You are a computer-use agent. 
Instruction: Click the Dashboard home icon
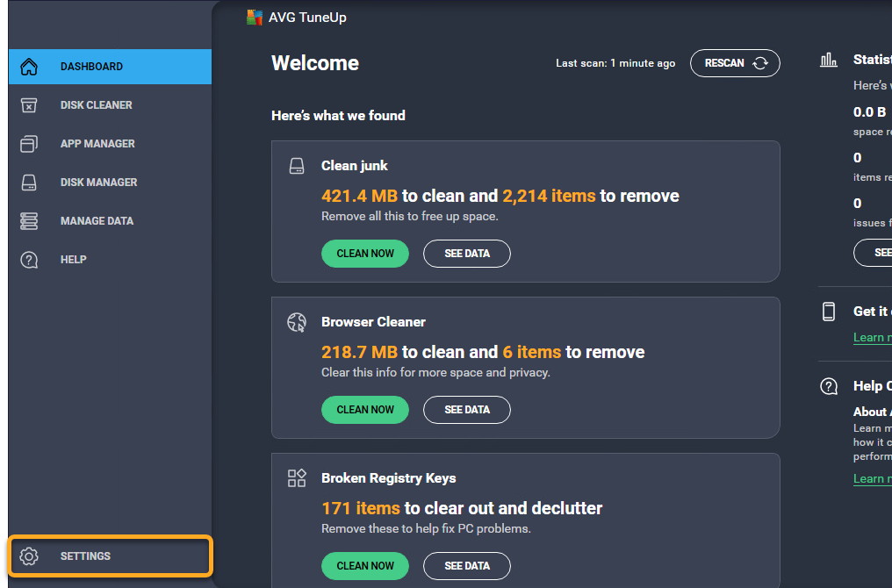29,67
